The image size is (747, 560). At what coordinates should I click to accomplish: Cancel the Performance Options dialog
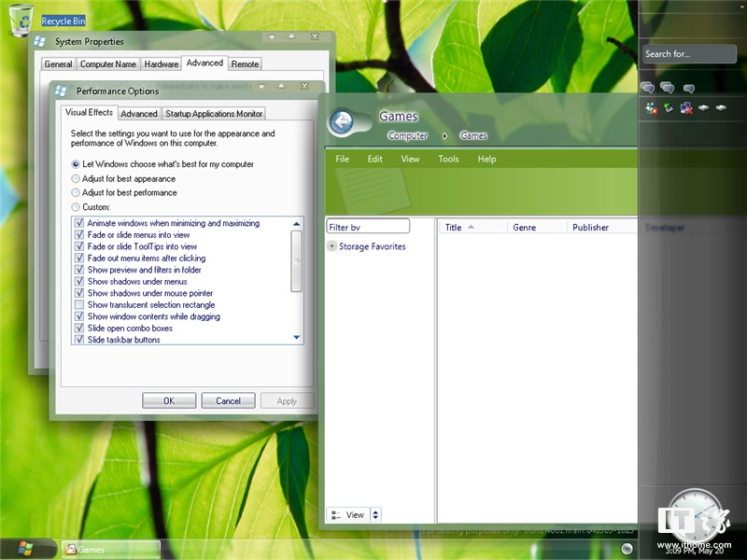click(228, 399)
